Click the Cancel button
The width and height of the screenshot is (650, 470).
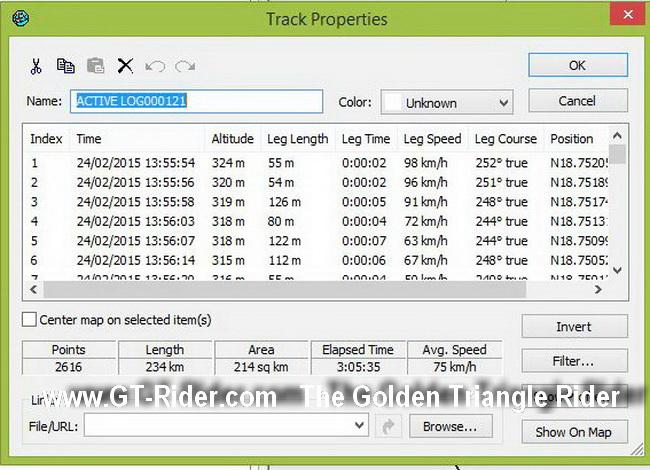[x=577, y=101]
